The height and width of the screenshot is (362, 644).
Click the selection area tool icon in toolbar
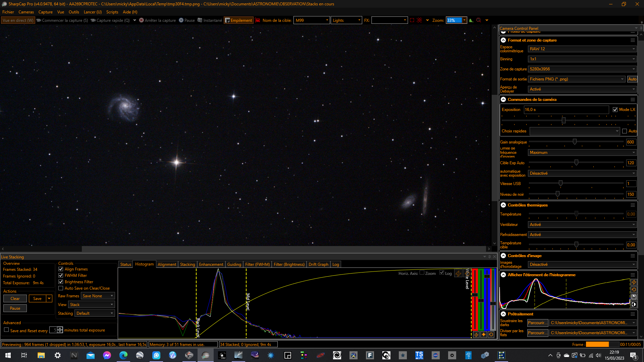[412, 20]
